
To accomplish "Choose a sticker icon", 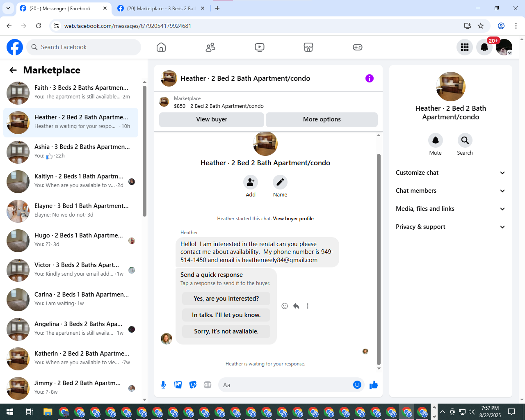I will pyautogui.click(x=193, y=385).
